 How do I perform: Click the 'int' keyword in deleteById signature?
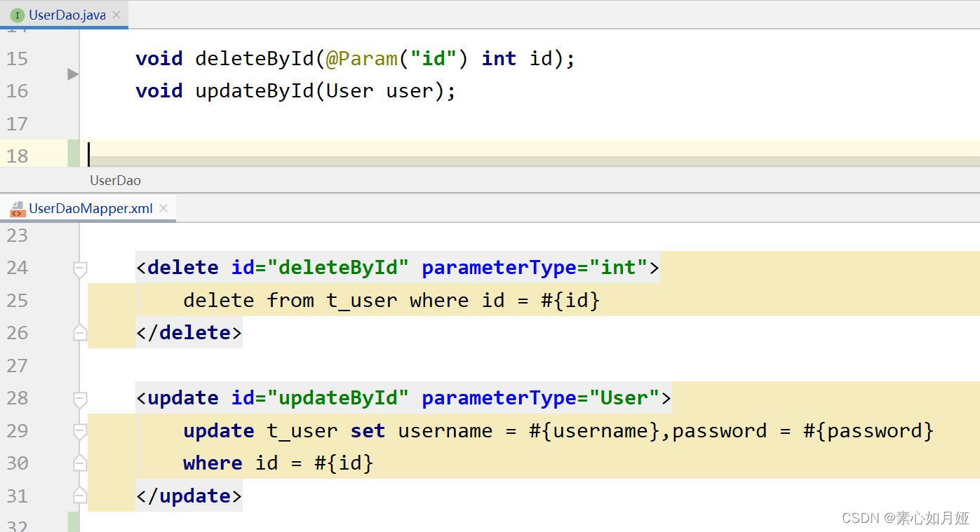[x=499, y=59]
